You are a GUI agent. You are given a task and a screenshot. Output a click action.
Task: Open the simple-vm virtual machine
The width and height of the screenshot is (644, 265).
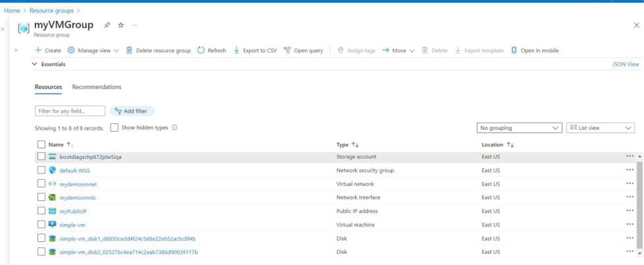point(72,225)
